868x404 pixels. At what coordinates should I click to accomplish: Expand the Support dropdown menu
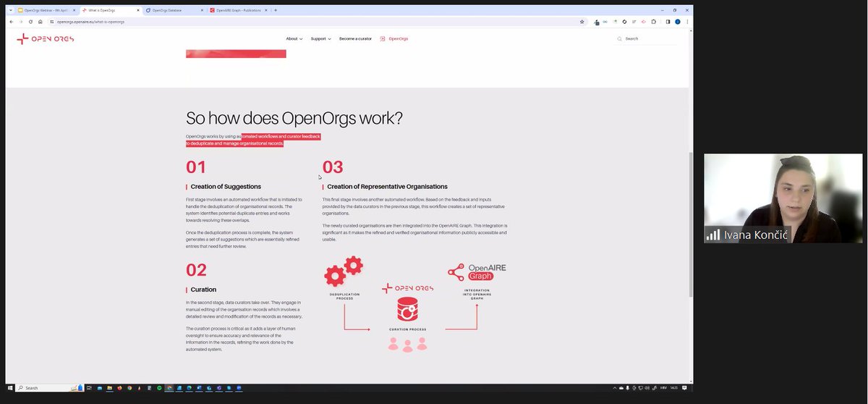pyautogui.click(x=321, y=38)
